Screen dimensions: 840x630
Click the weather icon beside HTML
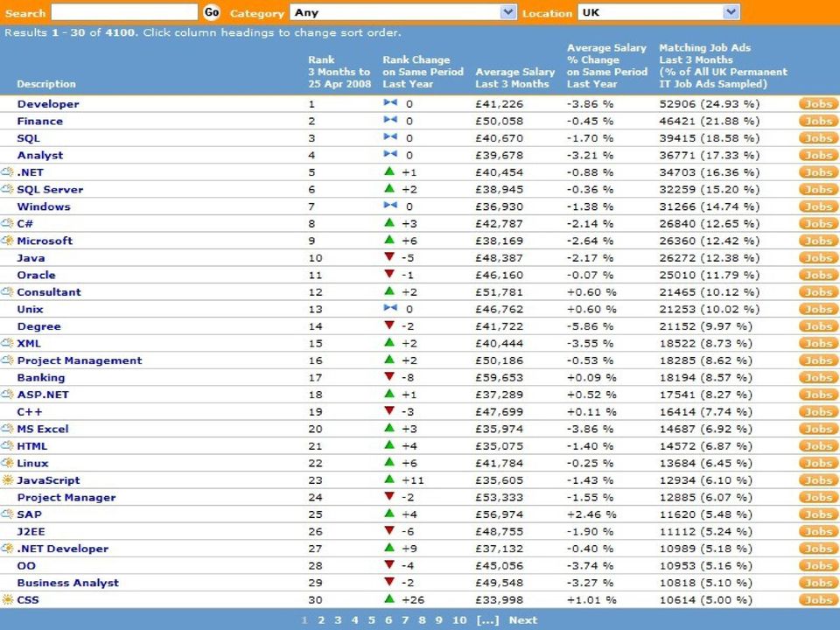click(x=8, y=445)
